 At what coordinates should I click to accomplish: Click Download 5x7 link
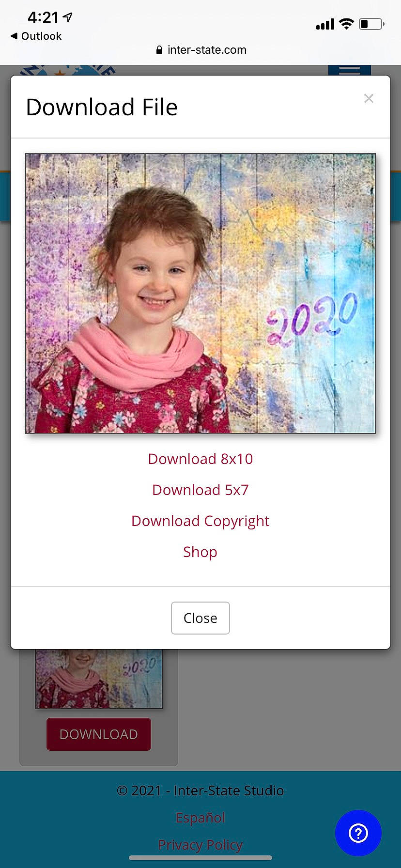pyautogui.click(x=200, y=490)
